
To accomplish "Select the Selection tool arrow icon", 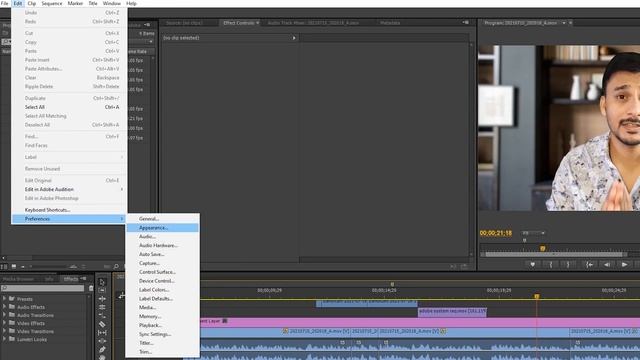I will [x=102, y=282].
